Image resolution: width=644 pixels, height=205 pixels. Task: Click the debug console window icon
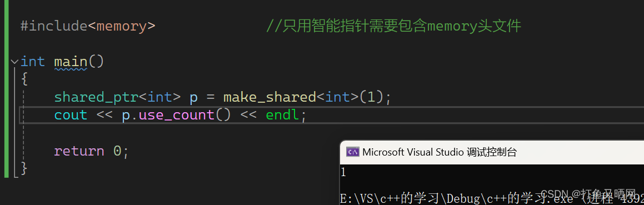[352, 152]
